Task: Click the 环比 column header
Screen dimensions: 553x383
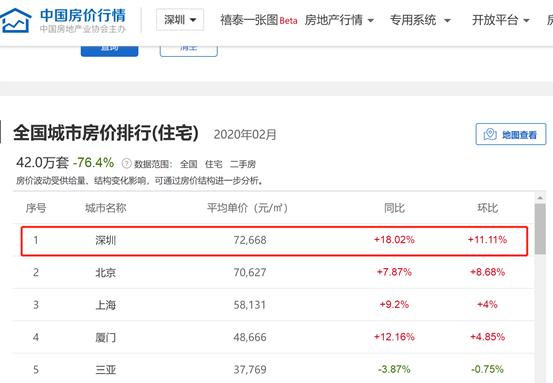Action: coord(487,208)
